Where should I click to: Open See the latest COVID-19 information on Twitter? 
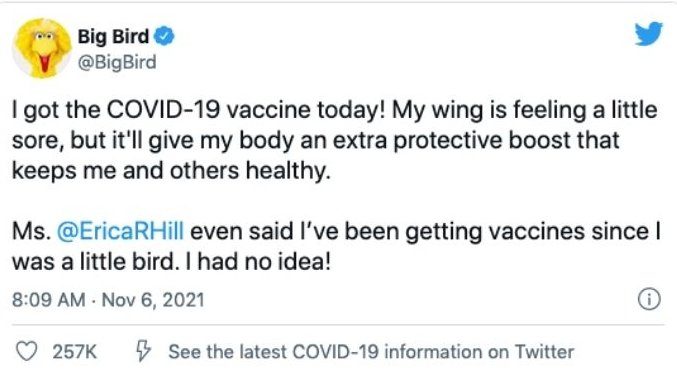pos(371,351)
